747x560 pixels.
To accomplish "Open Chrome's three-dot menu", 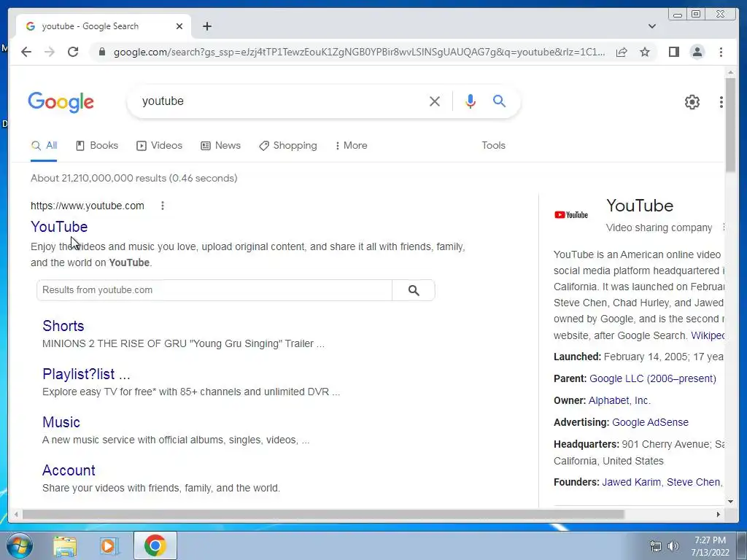I will tap(721, 52).
